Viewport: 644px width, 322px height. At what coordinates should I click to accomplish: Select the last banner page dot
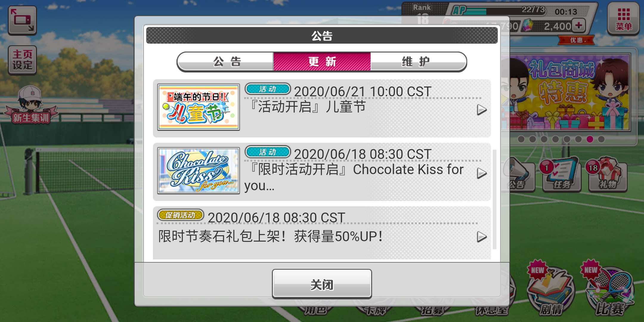(601, 139)
